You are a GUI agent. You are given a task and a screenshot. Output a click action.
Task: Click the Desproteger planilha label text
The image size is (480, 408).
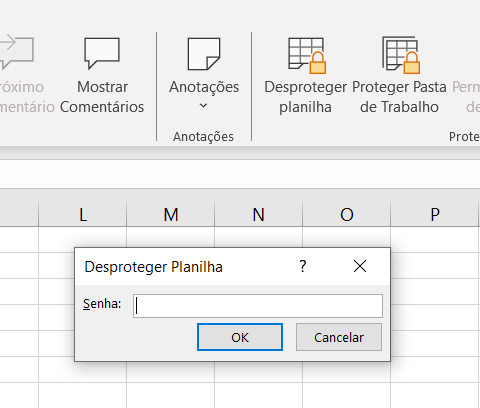click(306, 97)
